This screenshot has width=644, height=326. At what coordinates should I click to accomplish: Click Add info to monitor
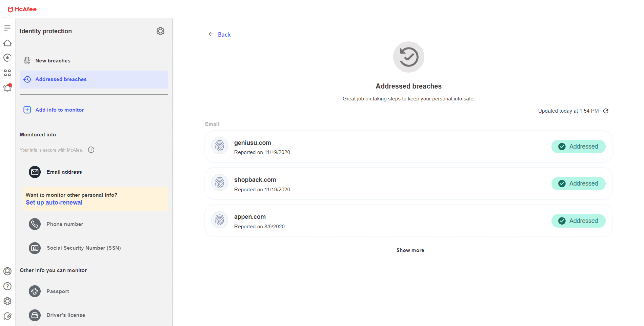(x=60, y=110)
